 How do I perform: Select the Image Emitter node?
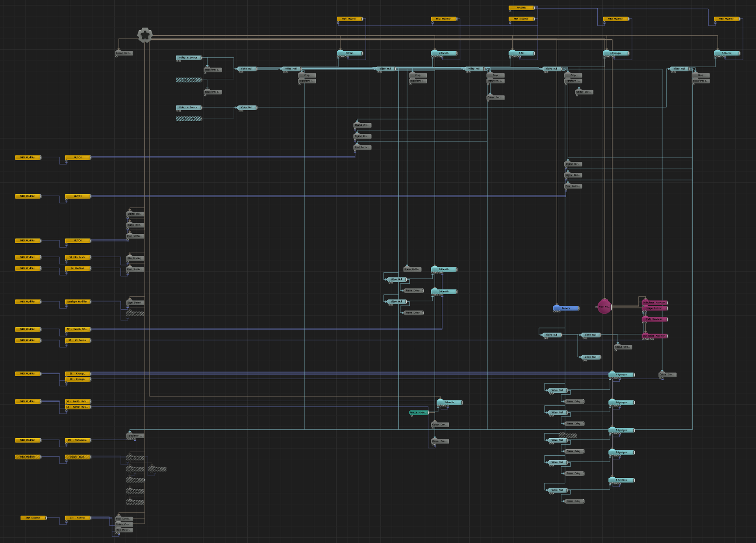pos(654,308)
